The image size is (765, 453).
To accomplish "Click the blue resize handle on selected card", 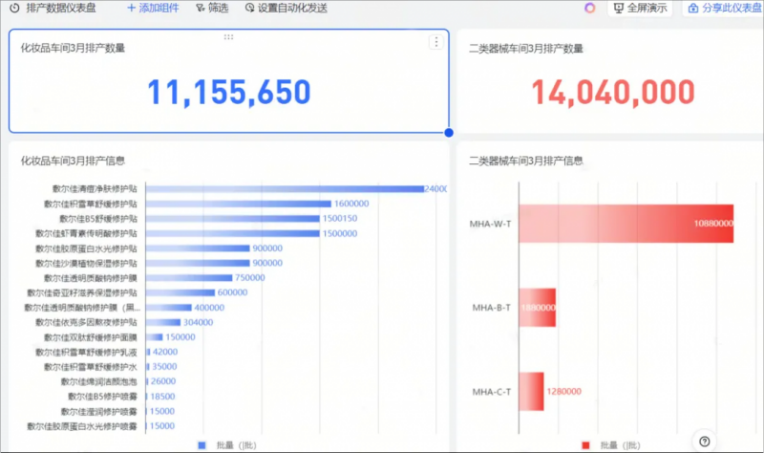I will 448,132.
